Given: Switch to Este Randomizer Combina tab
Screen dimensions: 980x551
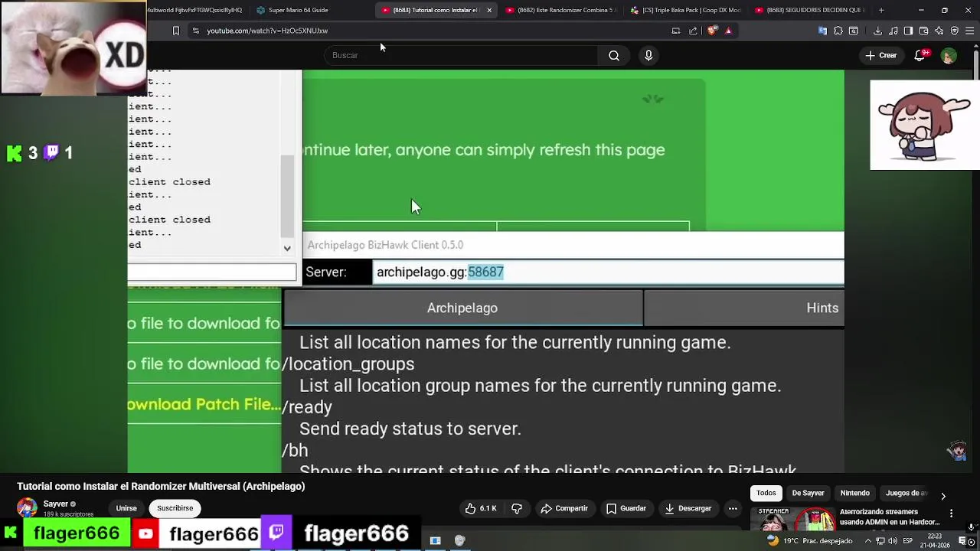Looking at the screenshot, I should [x=560, y=10].
